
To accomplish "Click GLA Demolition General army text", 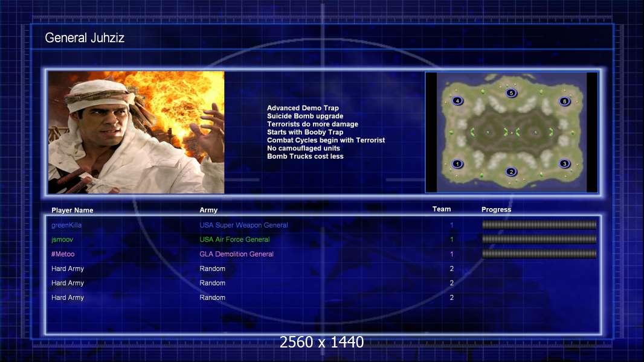I will [x=237, y=254].
